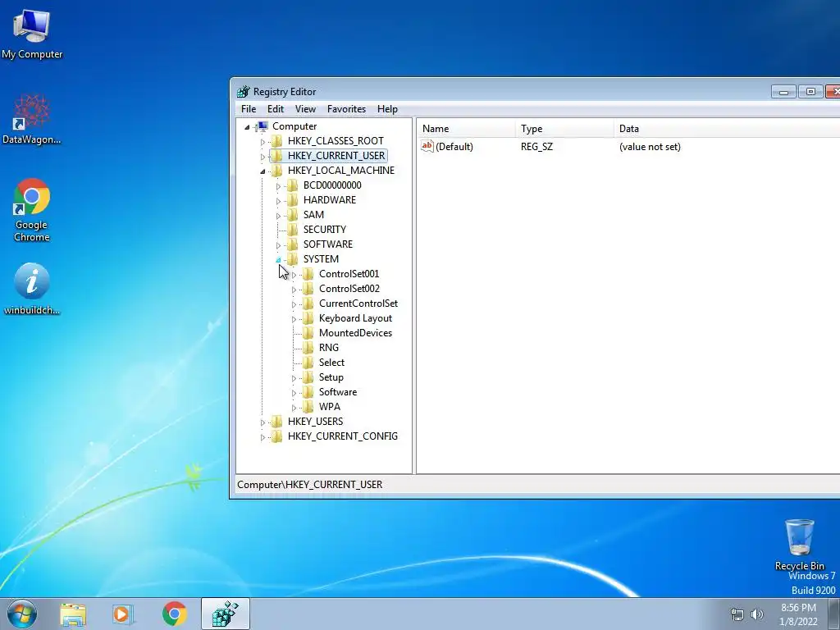Click the REG_SZ type cell
840x630 pixels.
coord(536,147)
